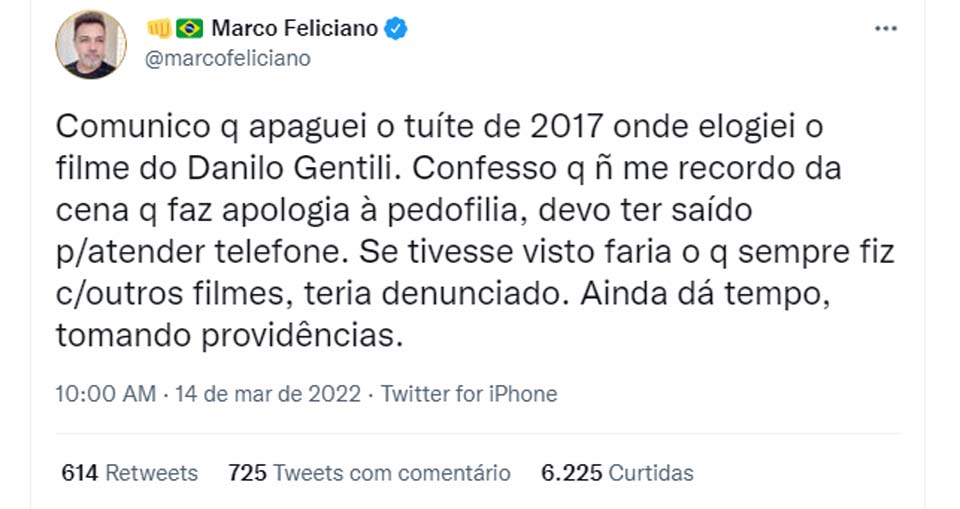Click the word Comunico starting the tweet
Screen dimensions: 960x509
click(126, 127)
